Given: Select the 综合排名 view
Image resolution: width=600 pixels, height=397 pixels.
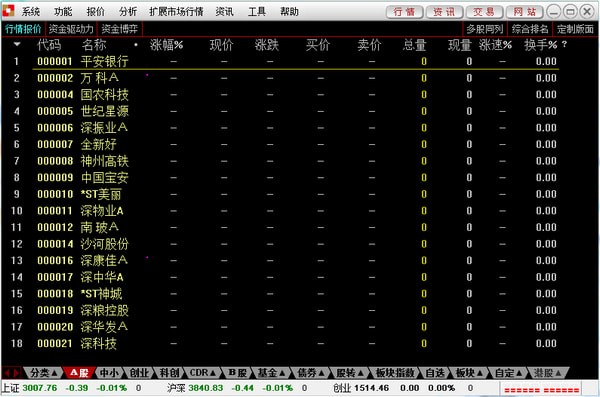Looking at the screenshot, I should pos(530,29).
